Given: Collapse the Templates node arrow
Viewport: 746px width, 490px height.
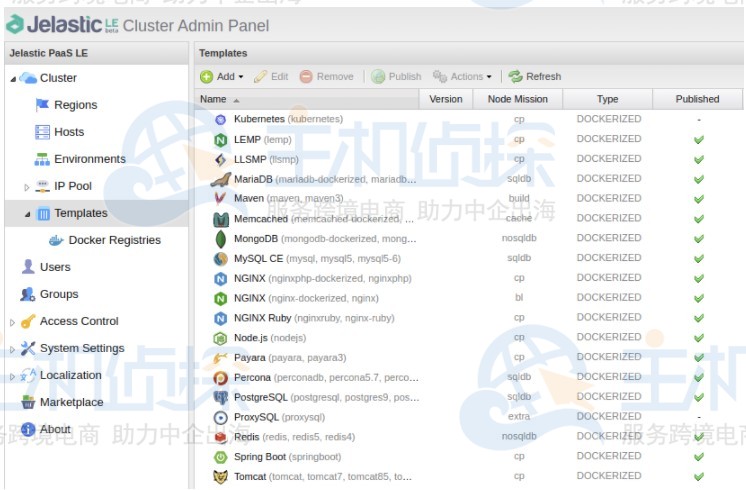Looking at the screenshot, I should pyautogui.click(x=28, y=215).
